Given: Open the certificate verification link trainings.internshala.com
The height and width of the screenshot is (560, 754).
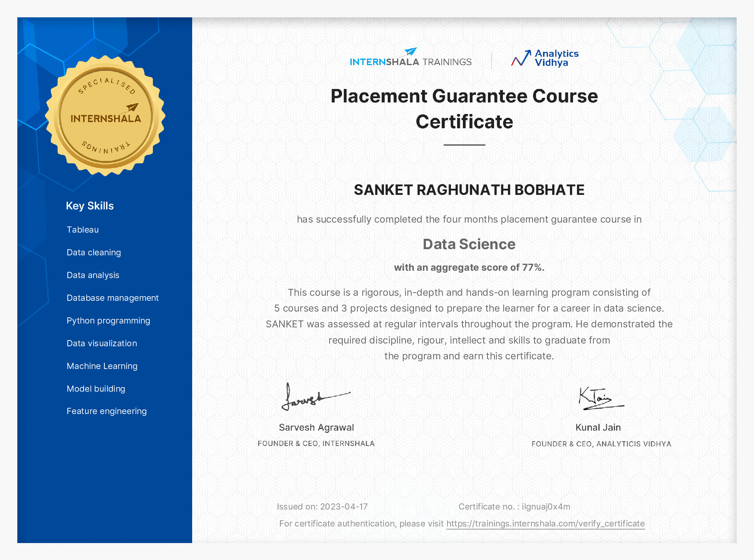Looking at the screenshot, I should (545, 524).
